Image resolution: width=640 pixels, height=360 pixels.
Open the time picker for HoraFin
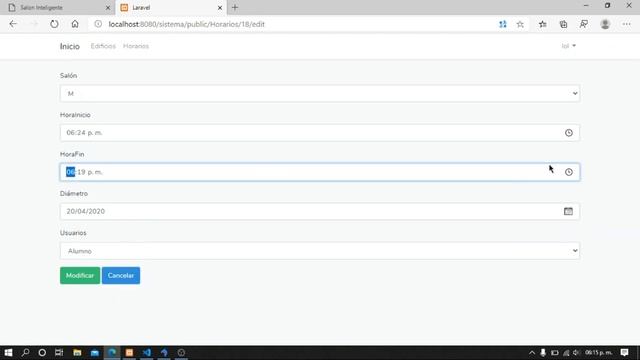click(x=569, y=172)
